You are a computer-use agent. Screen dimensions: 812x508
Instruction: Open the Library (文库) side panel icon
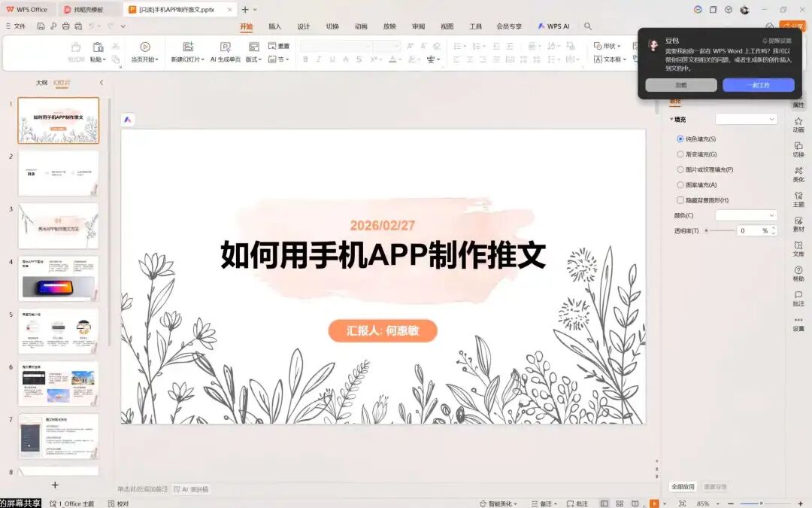798,249
